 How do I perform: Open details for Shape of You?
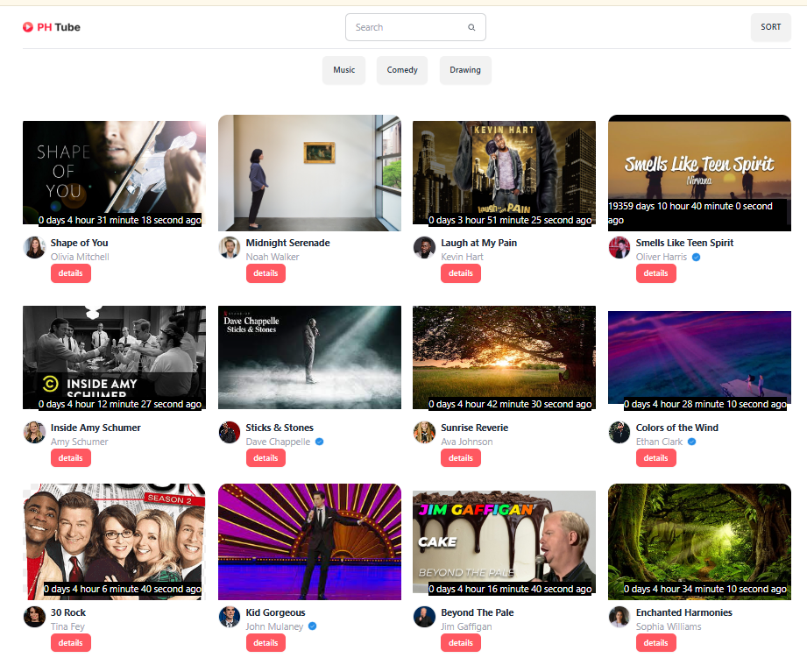click(70, 273)
